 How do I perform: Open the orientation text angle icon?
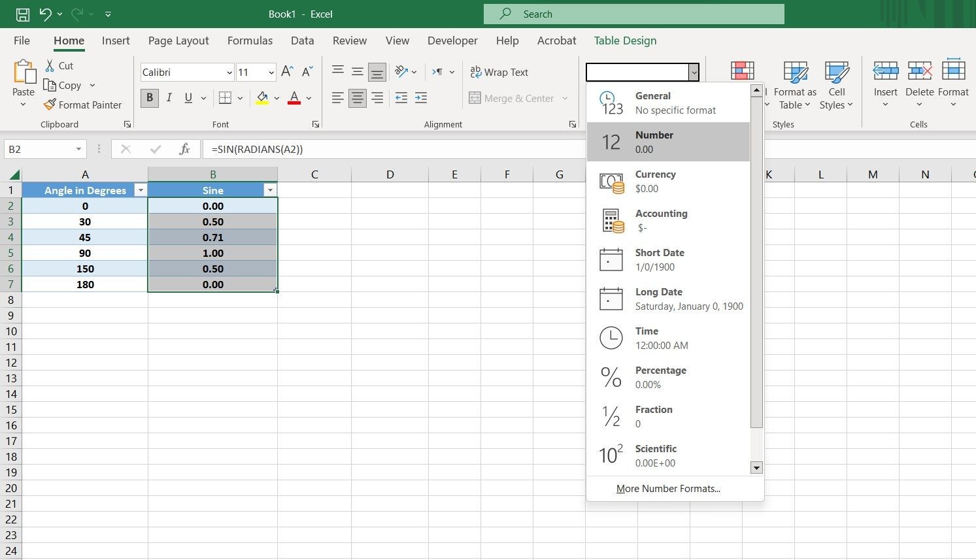coord(401,71)
